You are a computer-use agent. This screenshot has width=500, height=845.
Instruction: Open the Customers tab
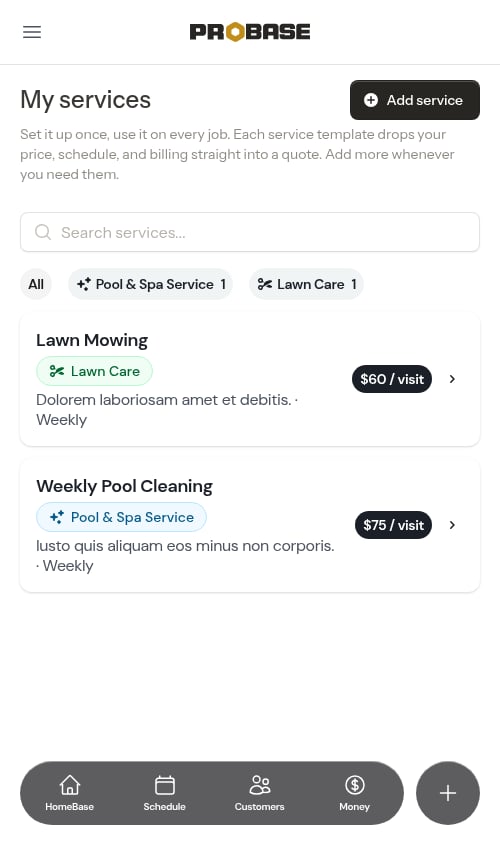coord(259,793)
